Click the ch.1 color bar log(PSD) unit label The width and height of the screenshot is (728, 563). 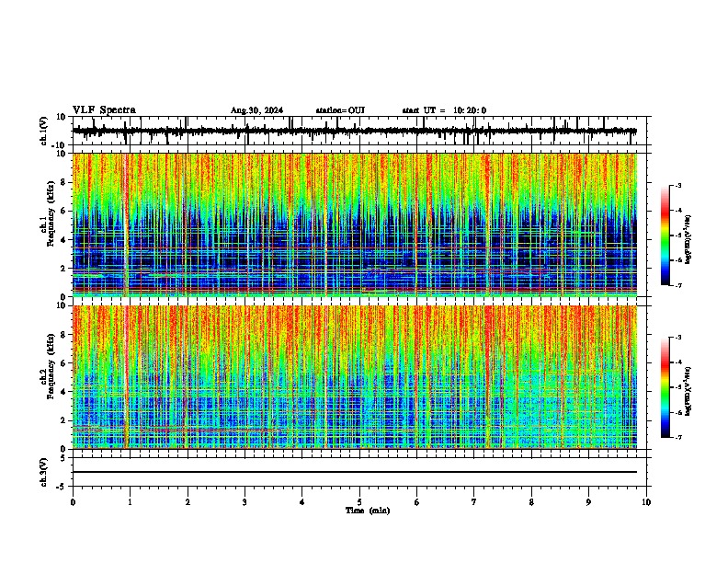(688, 240)
